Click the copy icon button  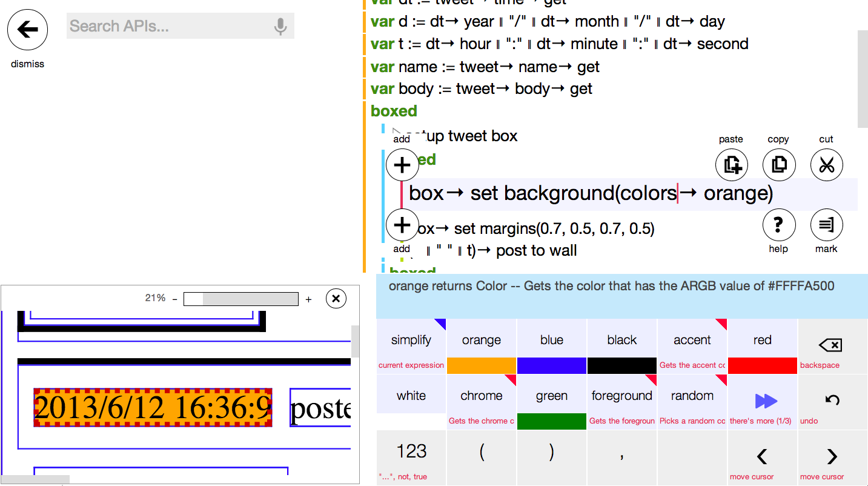[x=778, y=164]
